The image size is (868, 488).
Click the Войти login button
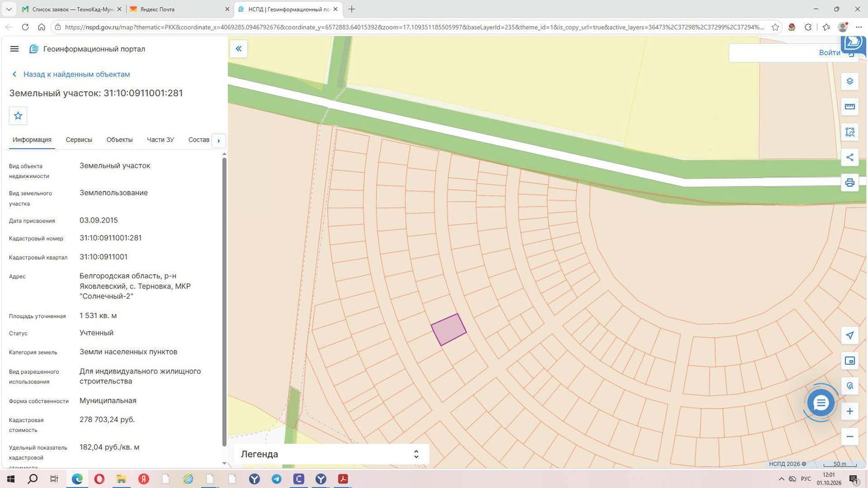tap(829, 53)
